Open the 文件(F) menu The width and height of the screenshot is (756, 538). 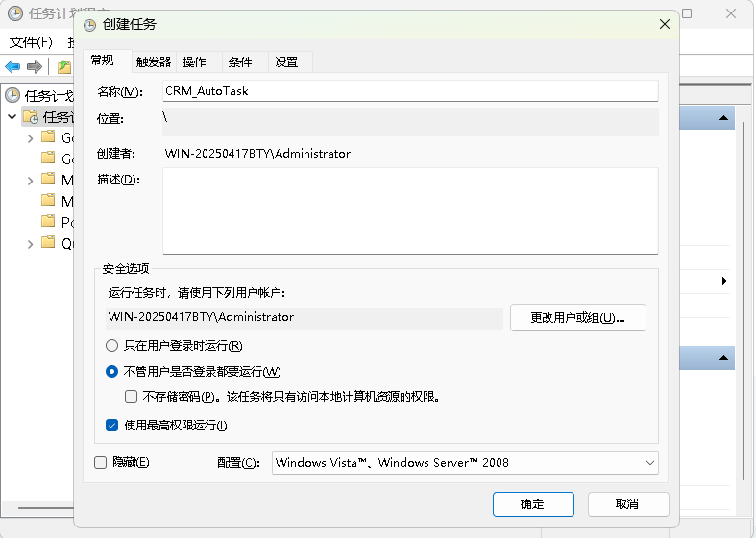pyautogui.click(x=31, y=43)
